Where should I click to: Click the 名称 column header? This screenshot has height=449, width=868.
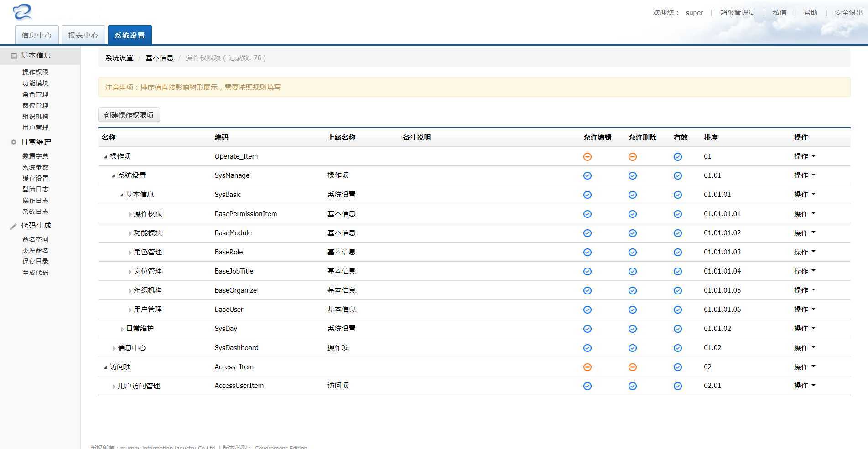click(109, 137)
